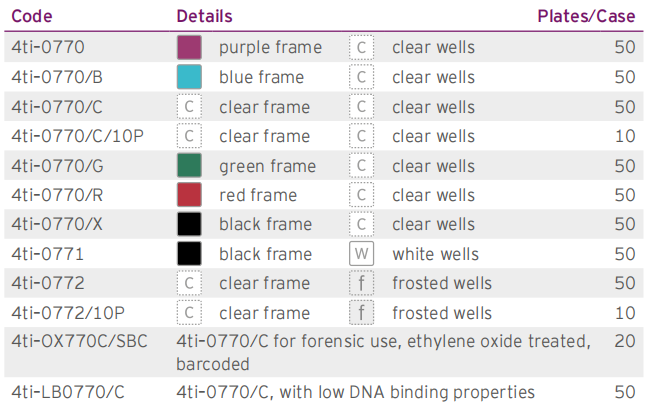Click the frosted wells icon for 4ti-0772

click(x=361, y=283)
